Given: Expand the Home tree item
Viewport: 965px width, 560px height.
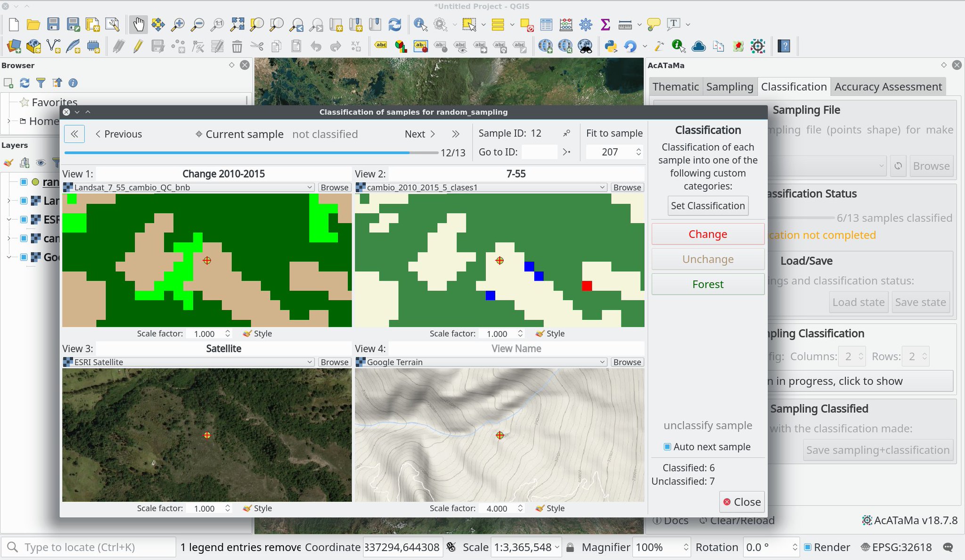Looking at the screenshot, I should [x=8, y=121].
